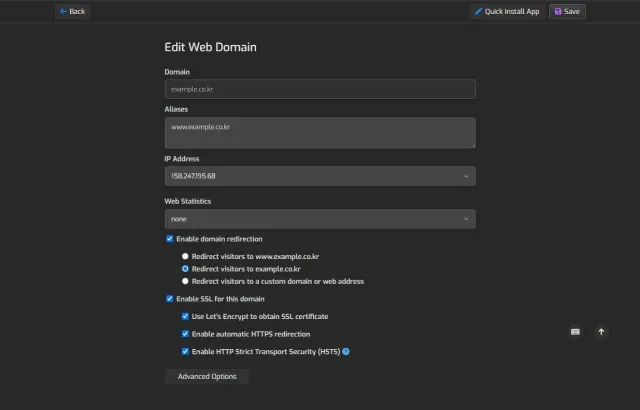Click the keyboard shortcuts icon
This screenshot has width=640, height=410.
(575, 332)
